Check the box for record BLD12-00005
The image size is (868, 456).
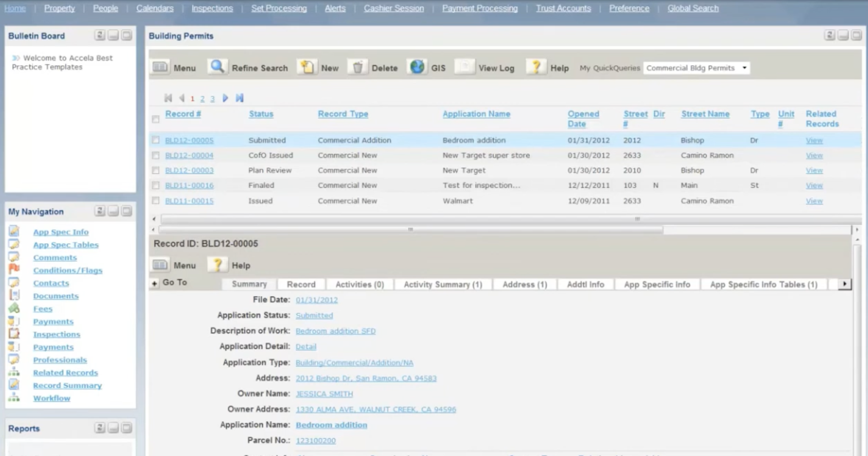(155, 140)
